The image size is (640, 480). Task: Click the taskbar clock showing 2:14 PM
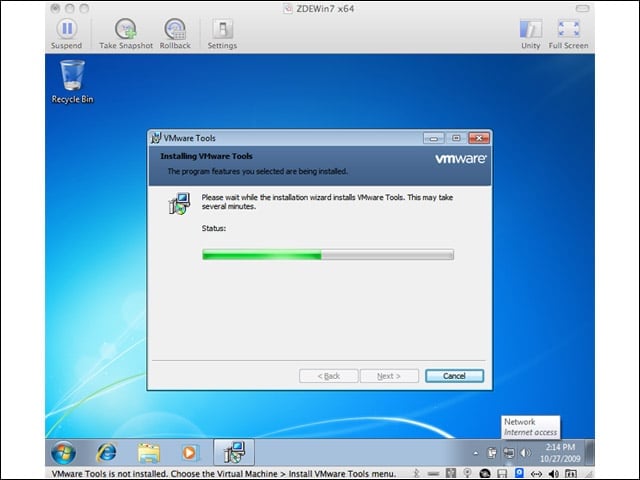pos(560,453)
